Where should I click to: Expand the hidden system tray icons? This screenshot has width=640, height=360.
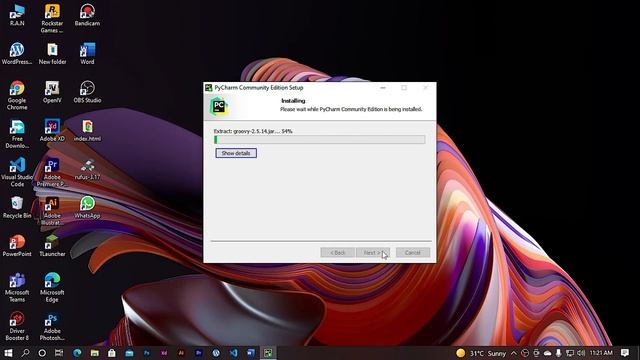click(x=513, y=353)
